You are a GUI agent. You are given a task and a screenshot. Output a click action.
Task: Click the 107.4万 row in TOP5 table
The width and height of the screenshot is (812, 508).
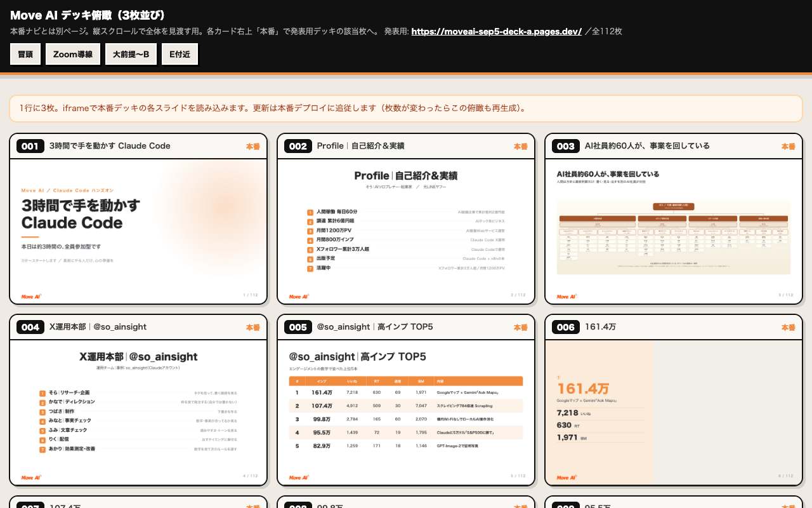click(x=406, y=406)
